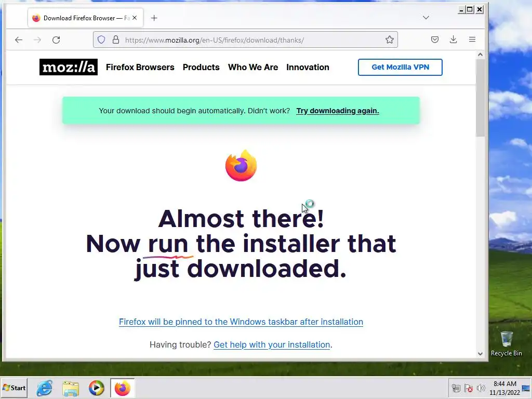Open the Windows Start menu

[14, 388]
